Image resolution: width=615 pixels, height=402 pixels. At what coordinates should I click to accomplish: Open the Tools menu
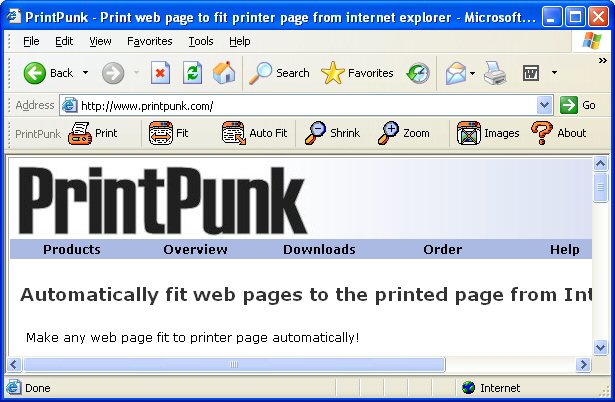(x=201, y=41)
